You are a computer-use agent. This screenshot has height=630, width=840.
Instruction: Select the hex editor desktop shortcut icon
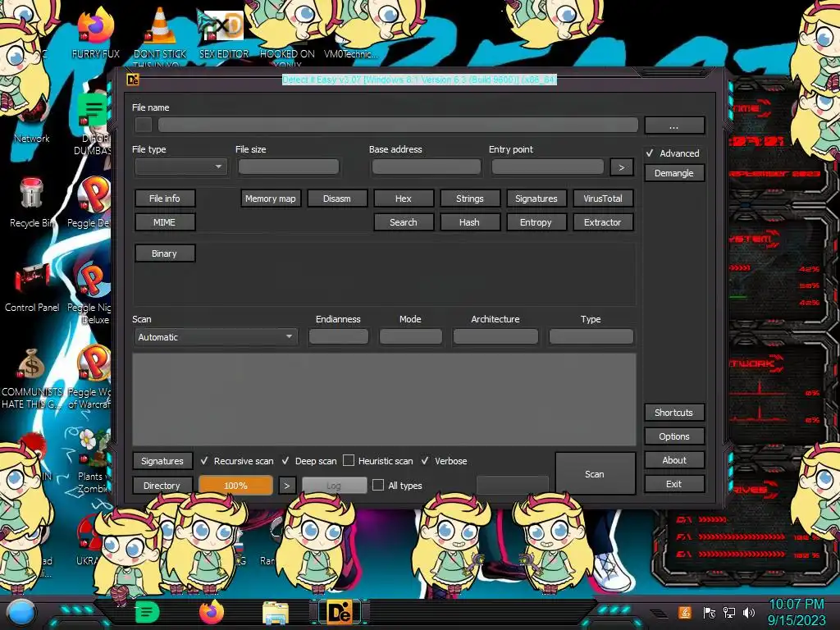pos(221,25)
